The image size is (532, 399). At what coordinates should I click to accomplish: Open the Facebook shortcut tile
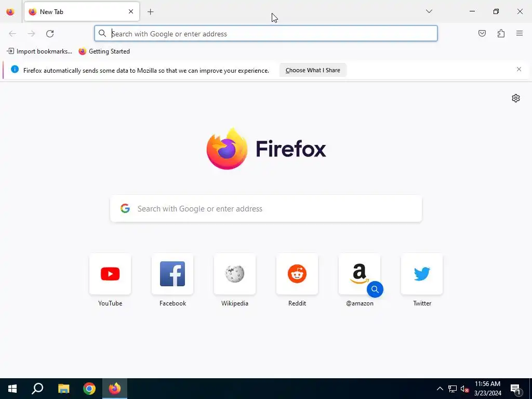(x=172, y=274)
